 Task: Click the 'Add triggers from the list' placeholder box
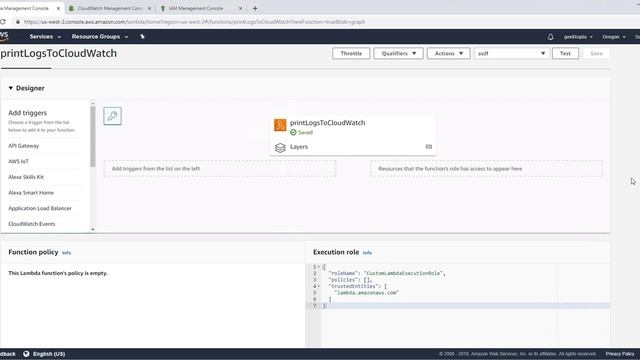click(x=220, y=169)
